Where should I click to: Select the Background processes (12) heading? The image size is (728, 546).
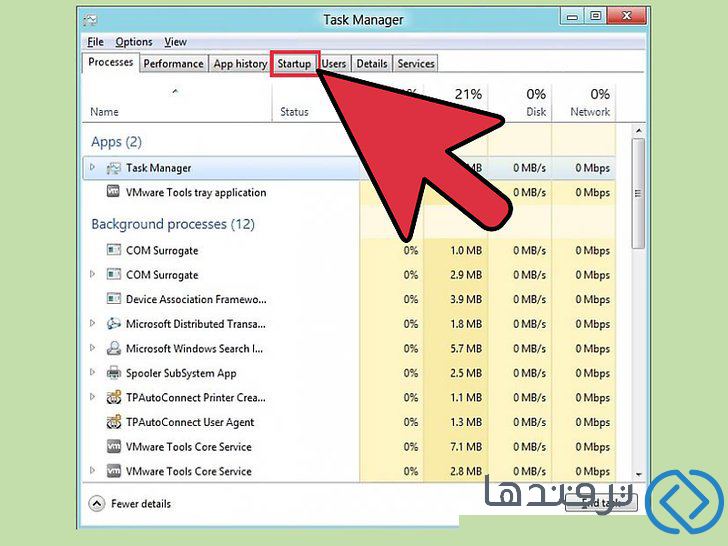(173, 224)
